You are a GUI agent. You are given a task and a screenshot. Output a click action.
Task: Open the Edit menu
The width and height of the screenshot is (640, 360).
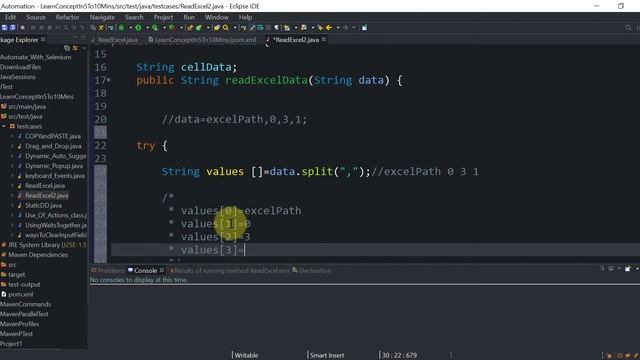[x=11, y=17]
